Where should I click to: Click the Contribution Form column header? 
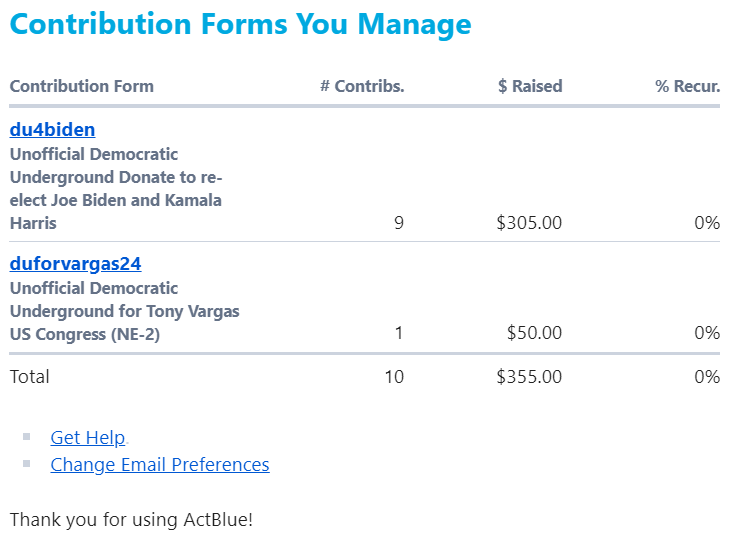(x=81, y=86)
